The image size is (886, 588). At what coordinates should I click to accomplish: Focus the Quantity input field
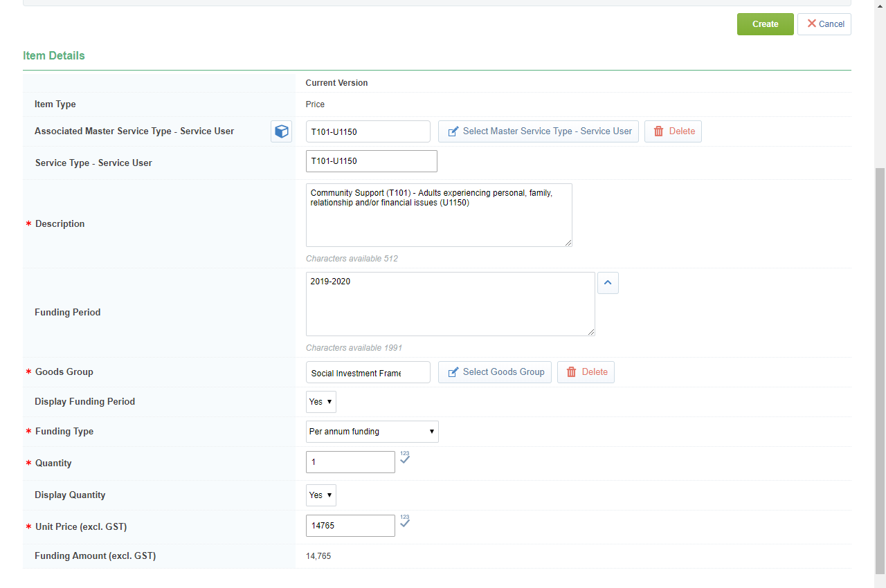pyautogui.click(x=350, y=462)
